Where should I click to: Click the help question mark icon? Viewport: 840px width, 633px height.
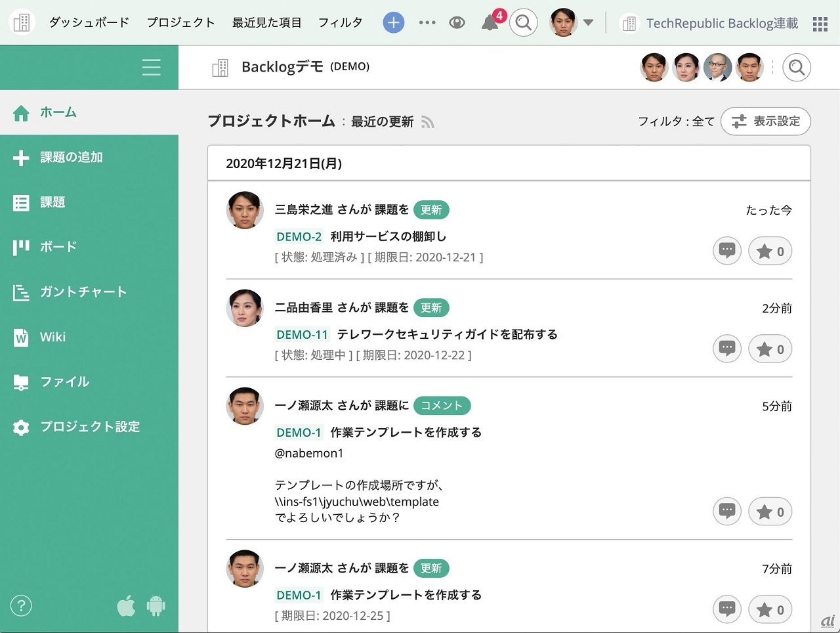click(21, 605)
